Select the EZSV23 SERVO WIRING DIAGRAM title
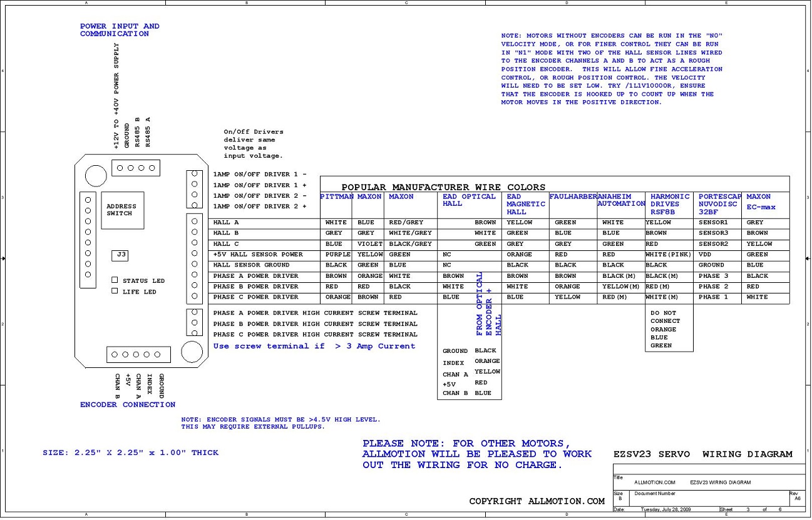Screen dimensions: 812x520 click(703, 454)
